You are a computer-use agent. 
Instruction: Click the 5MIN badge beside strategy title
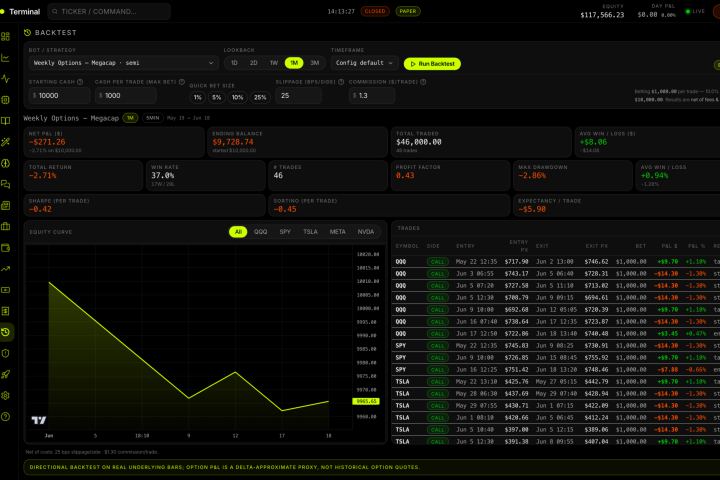[152, 118]
